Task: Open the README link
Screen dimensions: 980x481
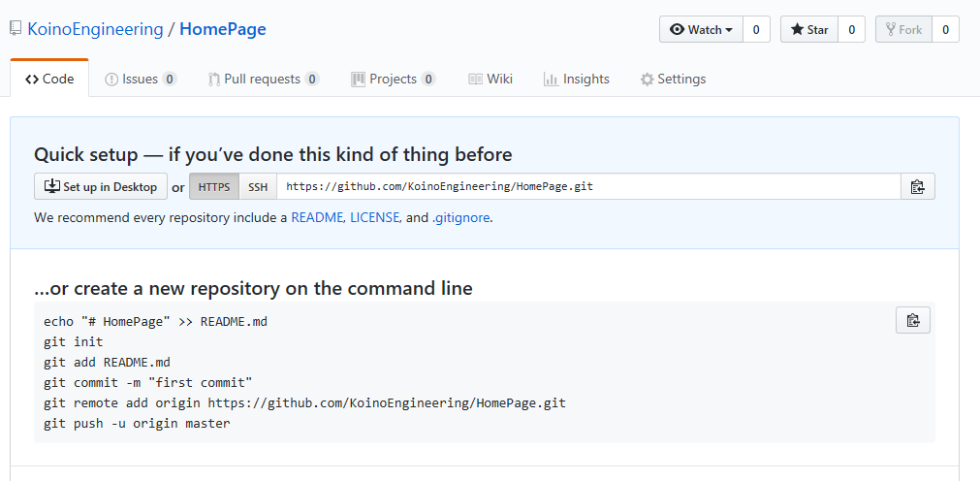Action: click(x=318, y=217)
